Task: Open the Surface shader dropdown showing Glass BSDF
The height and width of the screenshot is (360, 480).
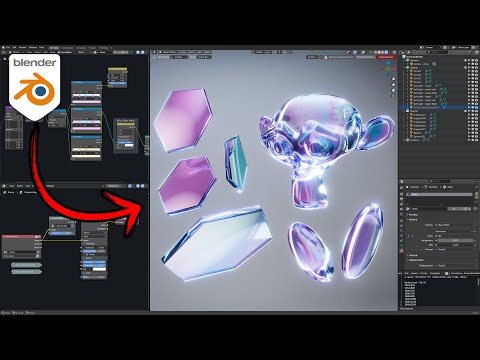Action: point(455,225)
